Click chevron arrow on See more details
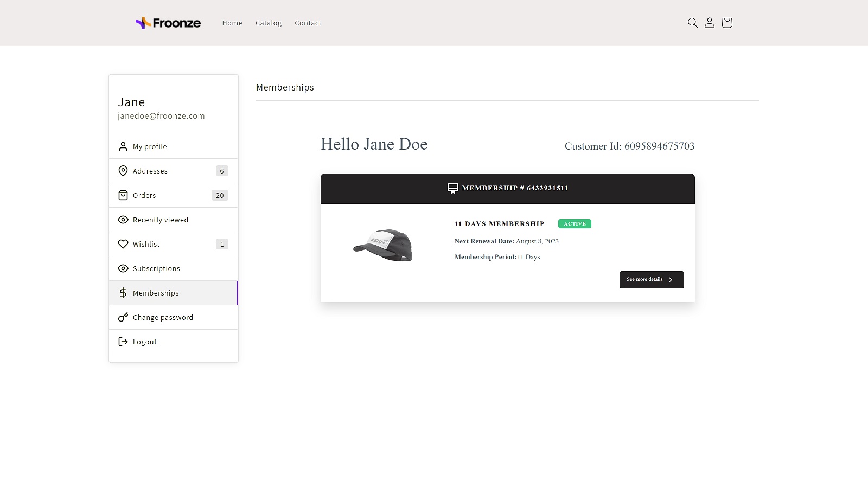Viewport: 868px width, 488px height. (x=671, y=280)
